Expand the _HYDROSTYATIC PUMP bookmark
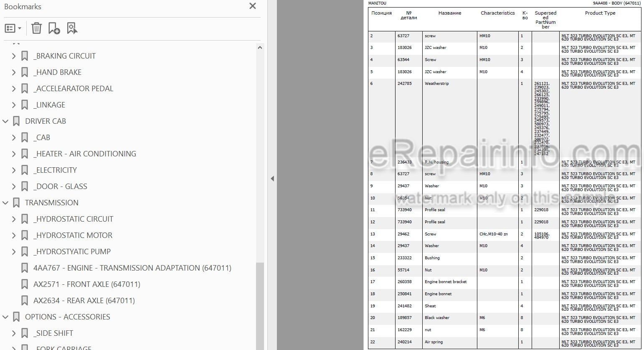The height and width of the screenshot is (350, 644). 14,251
